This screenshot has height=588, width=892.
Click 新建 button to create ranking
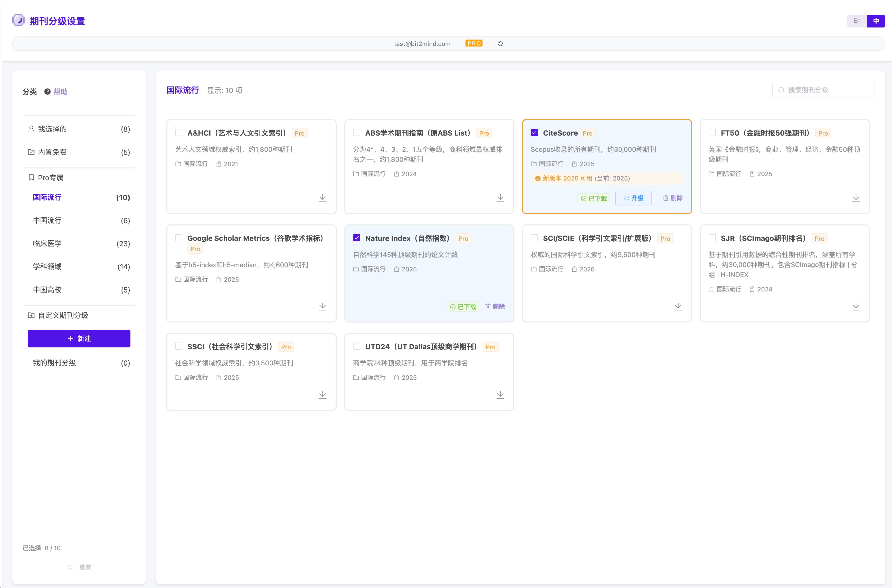point(79,339)
